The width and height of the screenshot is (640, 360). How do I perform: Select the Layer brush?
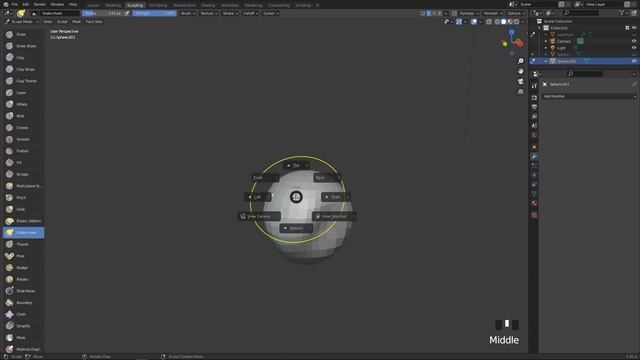point(23,93)
